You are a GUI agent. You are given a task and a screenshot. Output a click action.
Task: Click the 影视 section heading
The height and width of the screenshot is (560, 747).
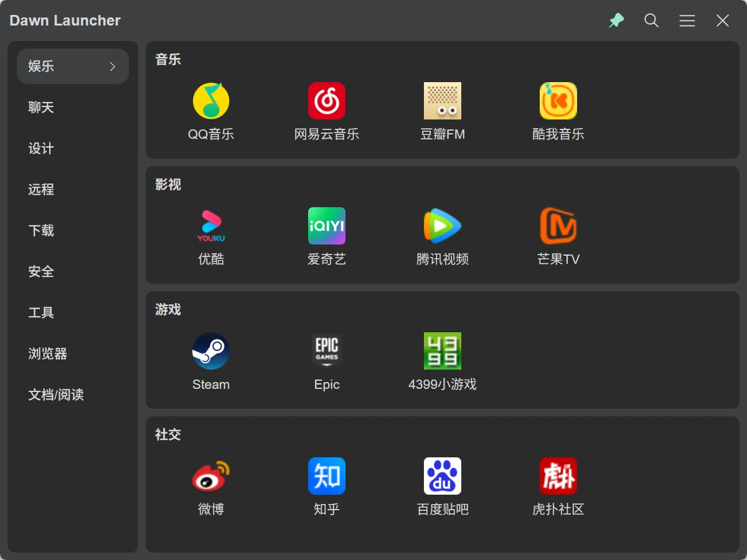(168, 185)
